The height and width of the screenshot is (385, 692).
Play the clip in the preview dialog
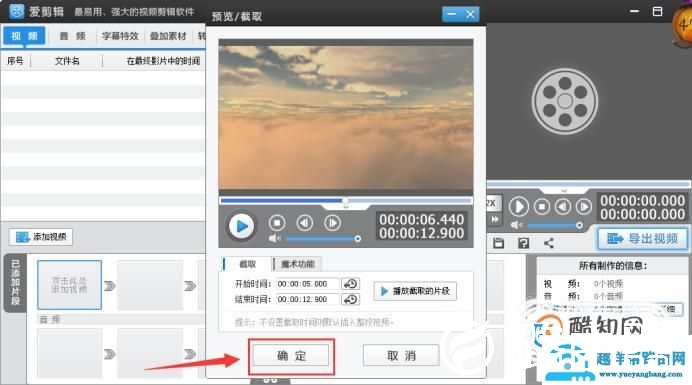[241, 226]
